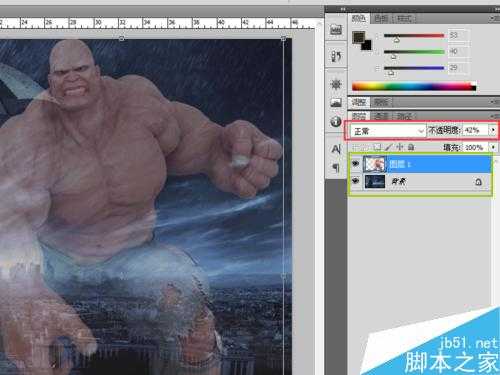The width and height of the screenshot is (500, 375).
Task: Open the History panel icon
Action: tap(336, 56)
